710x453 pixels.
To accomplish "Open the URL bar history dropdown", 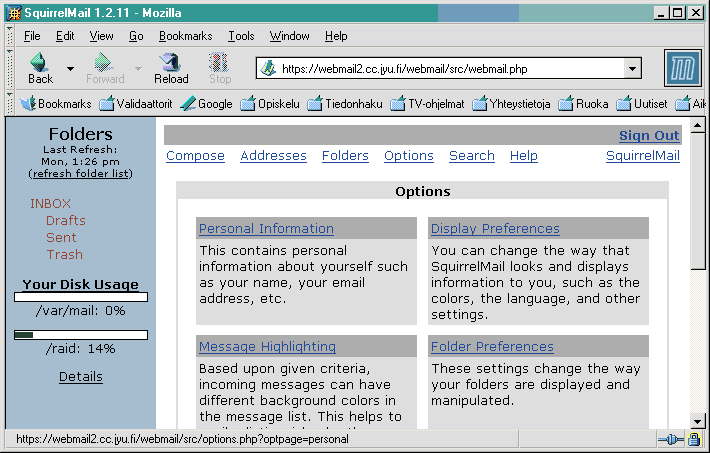I will (x=632, y=68).
